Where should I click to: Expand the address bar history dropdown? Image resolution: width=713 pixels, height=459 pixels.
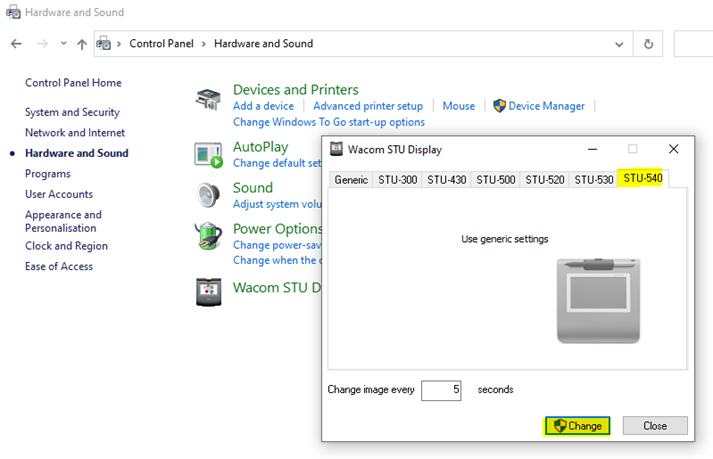(x=619, y=44)
